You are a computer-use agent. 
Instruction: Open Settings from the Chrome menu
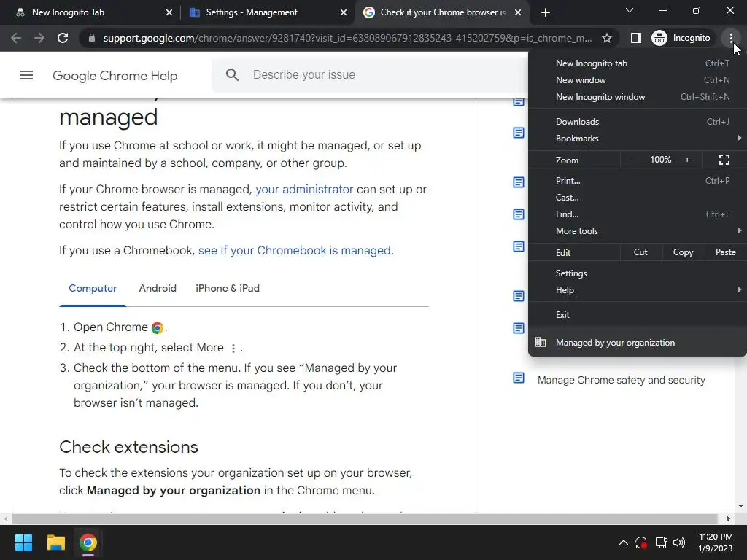[638, 273]
